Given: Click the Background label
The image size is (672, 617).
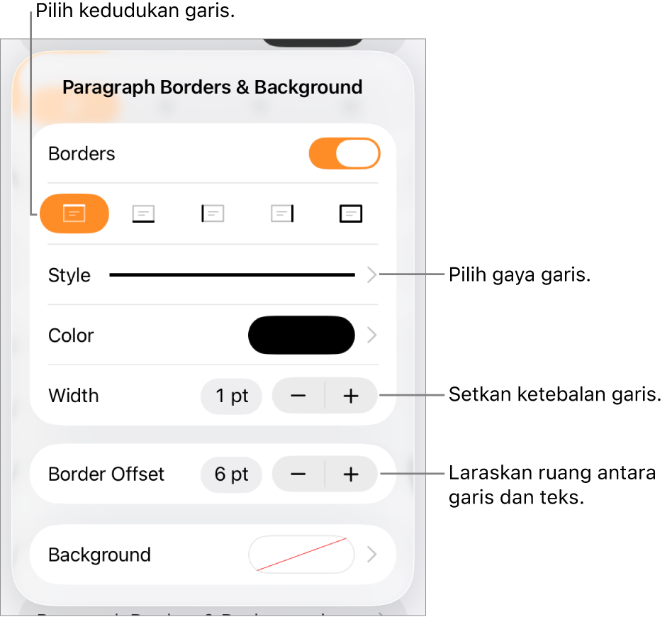Looking at the screenshot, I should 100,555.
